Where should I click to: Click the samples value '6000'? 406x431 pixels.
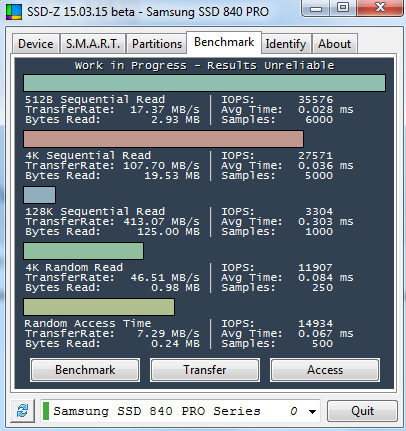[319, 120]
